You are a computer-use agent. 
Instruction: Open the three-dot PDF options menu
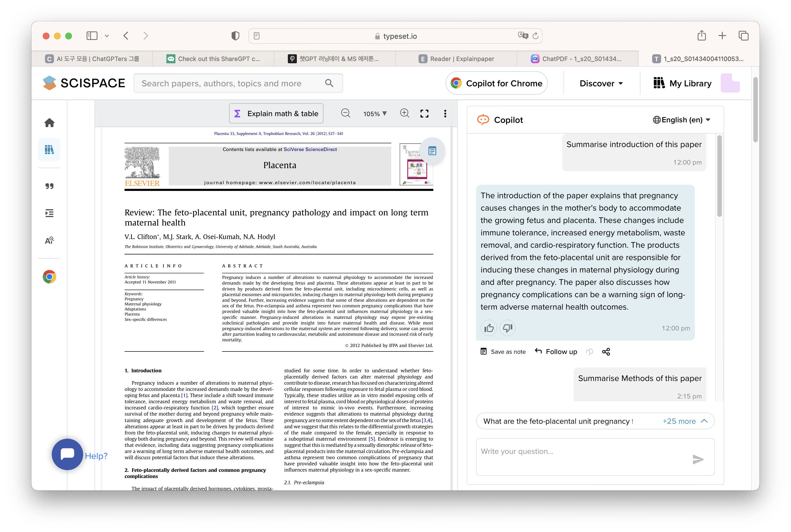[x=445, y=114]
